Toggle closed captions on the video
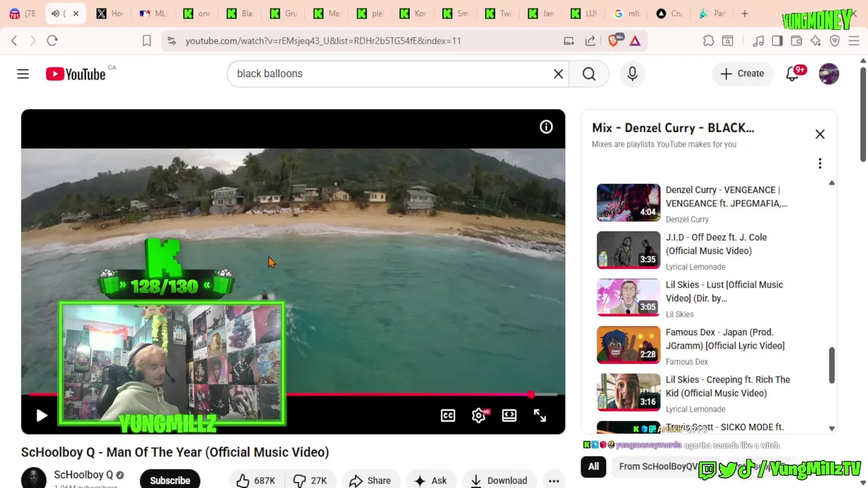The height and width of the screenshot is (488, 868). coord(448,415)
